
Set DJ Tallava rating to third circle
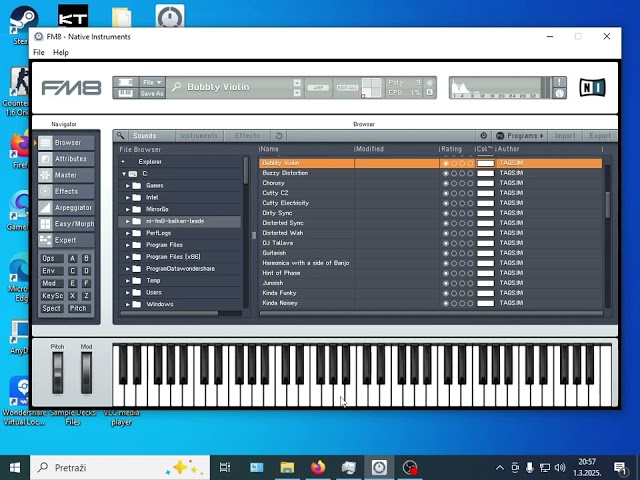tap(462, 243)
